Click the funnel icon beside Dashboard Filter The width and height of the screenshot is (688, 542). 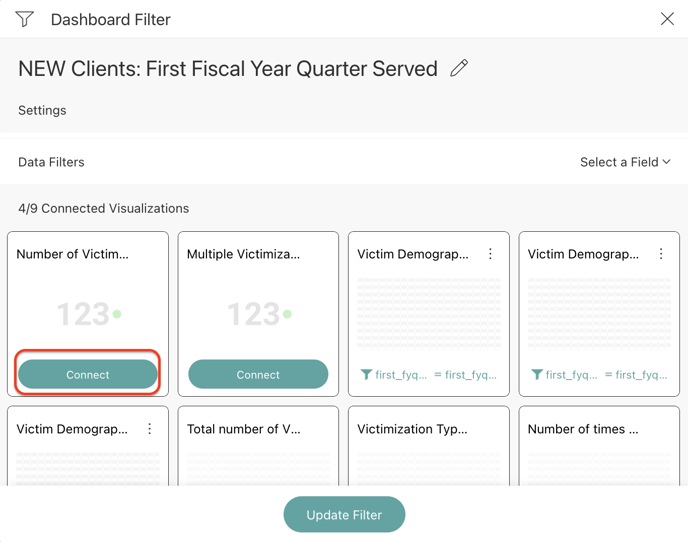(x=25, y=19)
